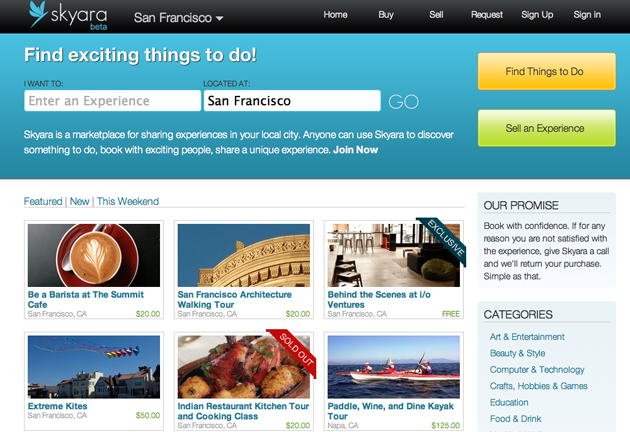Click the Find Things to Do button
The image size is (630, 432).
point(546,71)
